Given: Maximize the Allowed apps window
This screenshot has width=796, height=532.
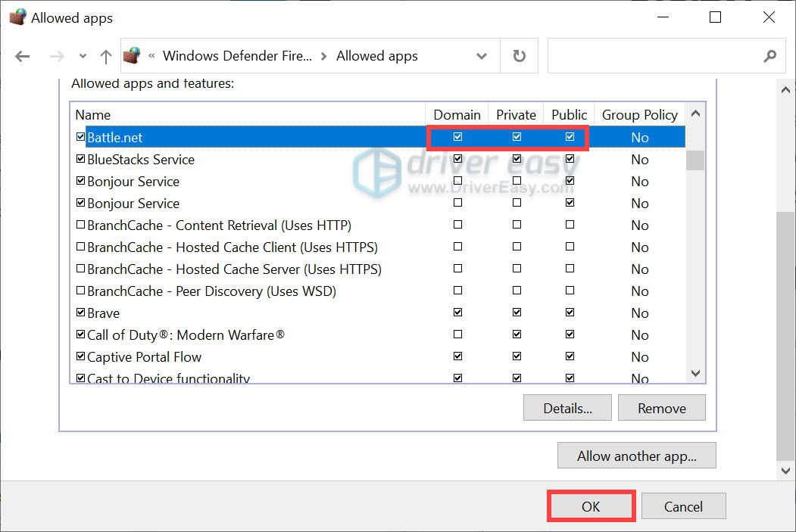Looking at the screenshot, I should click(x=715, y=17).
